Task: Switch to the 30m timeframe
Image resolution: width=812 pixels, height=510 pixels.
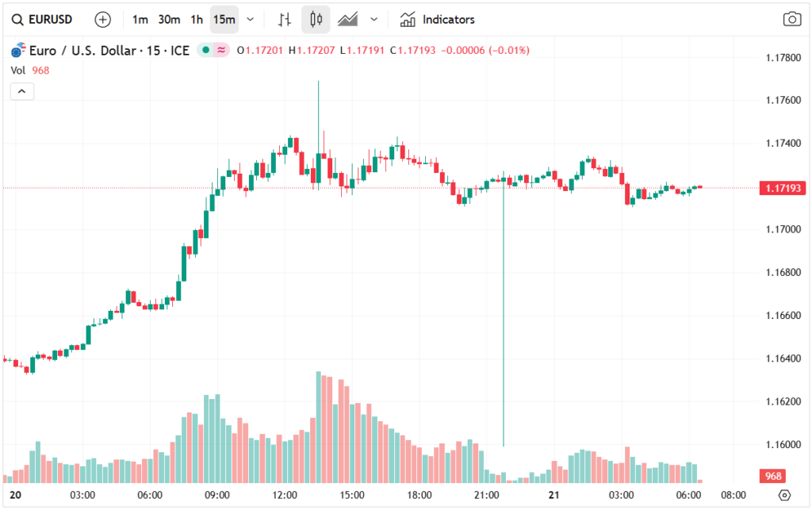Action: 169,19
